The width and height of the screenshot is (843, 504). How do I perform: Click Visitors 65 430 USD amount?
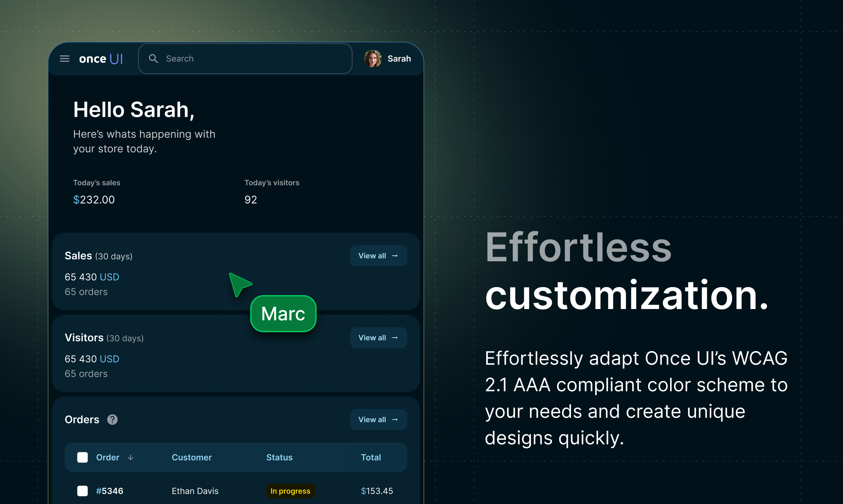[x=92, y=359]
